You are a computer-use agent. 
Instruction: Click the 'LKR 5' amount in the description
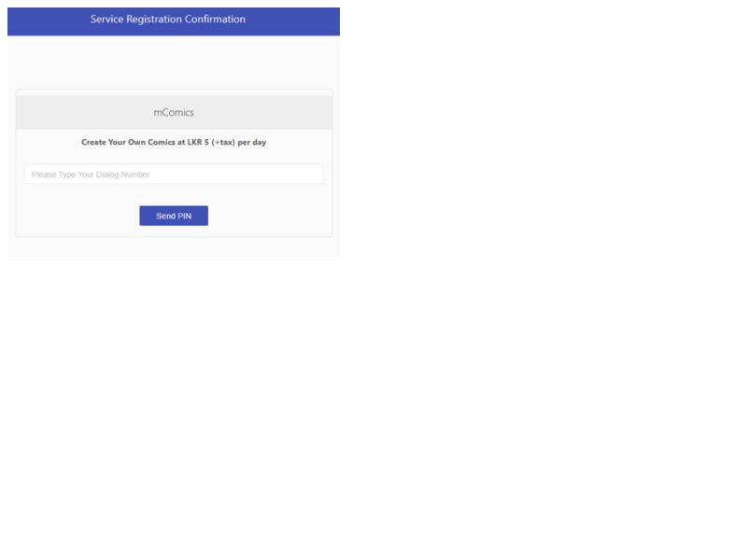click(x=198, y=142)
